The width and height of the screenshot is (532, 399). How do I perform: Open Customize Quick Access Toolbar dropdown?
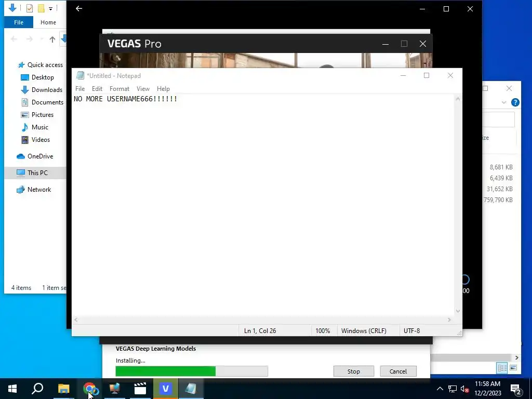(x=50, y=8)
